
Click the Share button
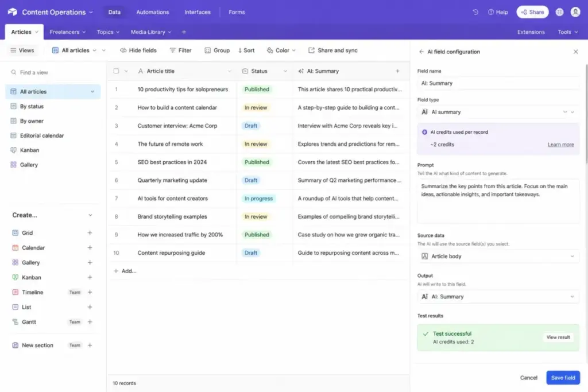click(x=532, y=12)
